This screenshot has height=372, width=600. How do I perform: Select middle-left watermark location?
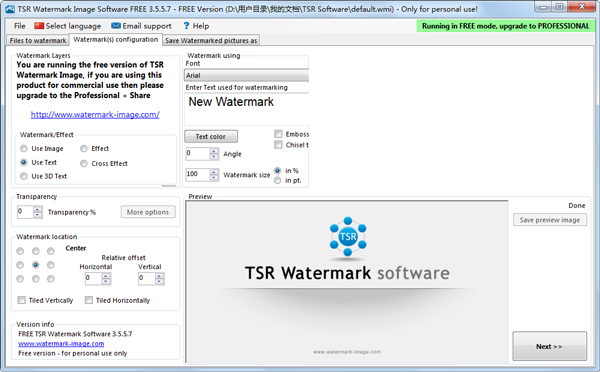coord(20,265)
